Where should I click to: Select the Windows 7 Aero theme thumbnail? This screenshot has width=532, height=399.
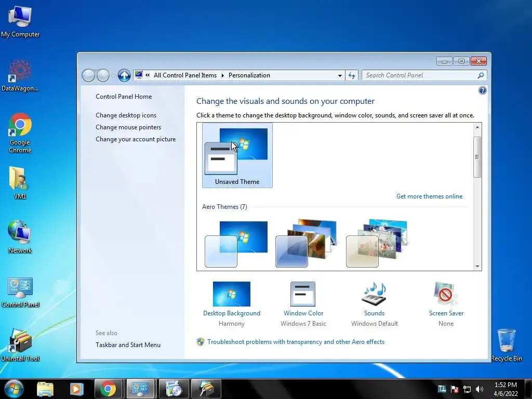236,244
